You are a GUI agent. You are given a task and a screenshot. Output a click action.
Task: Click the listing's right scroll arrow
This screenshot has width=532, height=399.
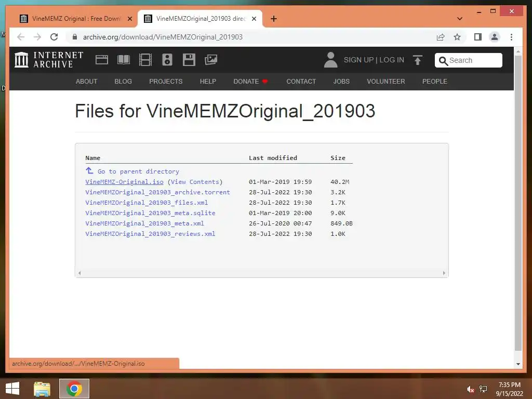pos(444,273)
